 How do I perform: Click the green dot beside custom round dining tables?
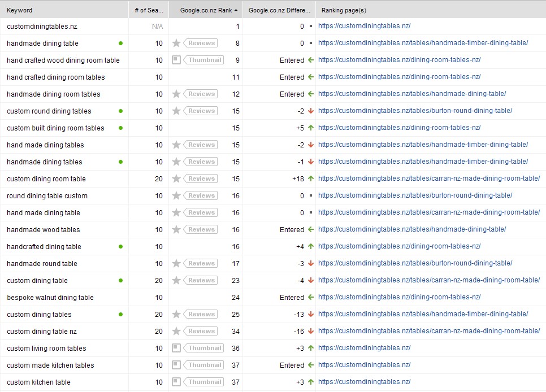pos(120,111)
